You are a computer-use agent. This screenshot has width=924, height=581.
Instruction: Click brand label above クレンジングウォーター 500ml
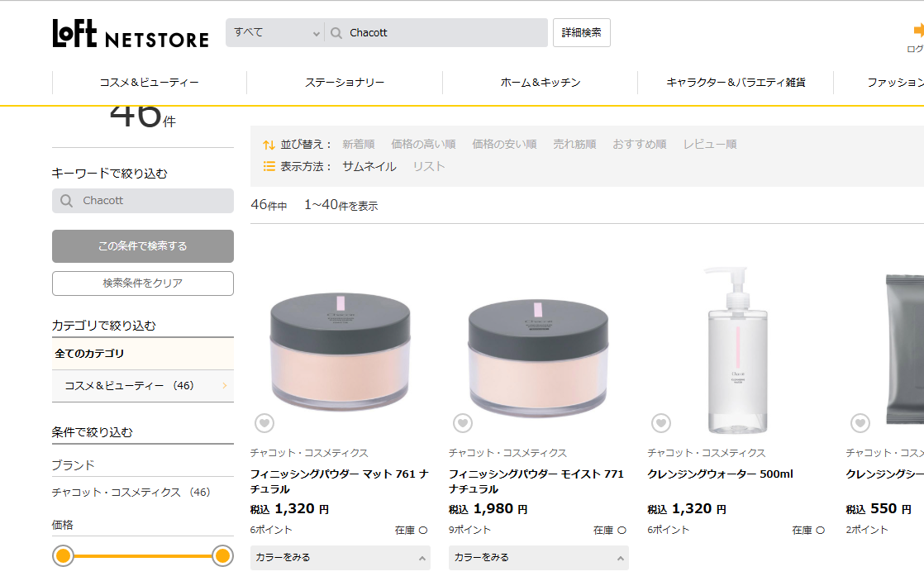pos(707,453)
